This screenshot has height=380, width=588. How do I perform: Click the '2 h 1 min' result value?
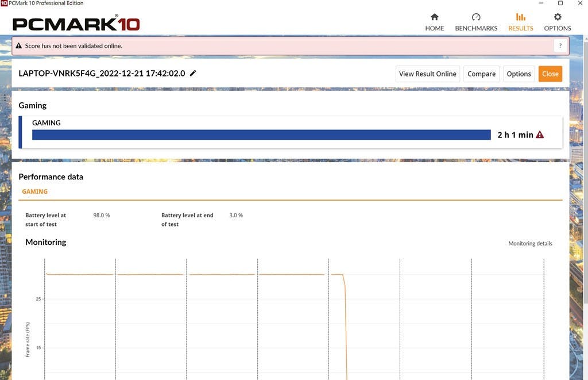[515, 135]
